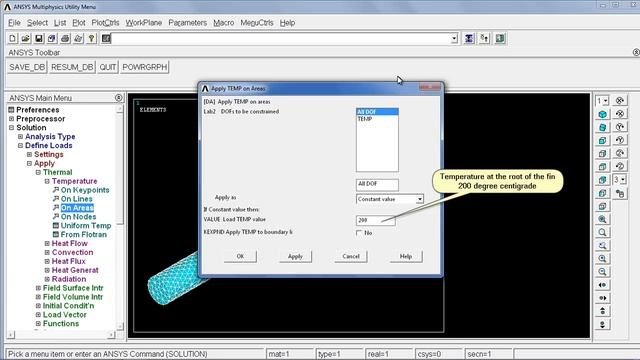The width and height of the screenshot is (640, 360).
Task: Click the yellow question mark help icon
Action: 91,38
